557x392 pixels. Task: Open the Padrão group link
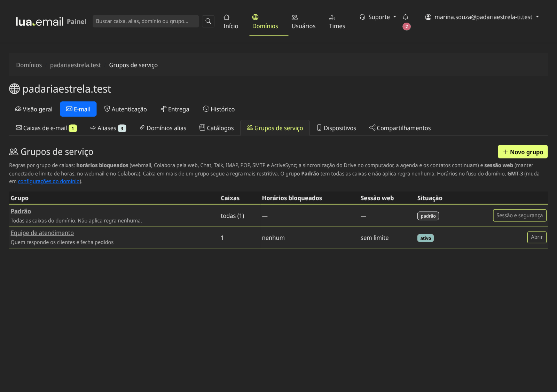point(21,211)
